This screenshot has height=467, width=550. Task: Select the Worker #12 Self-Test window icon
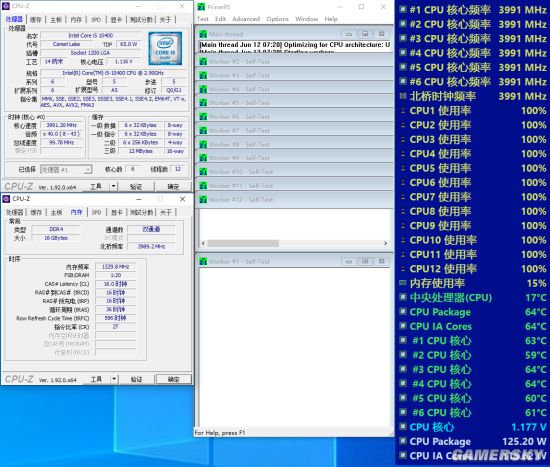(203, 199)
